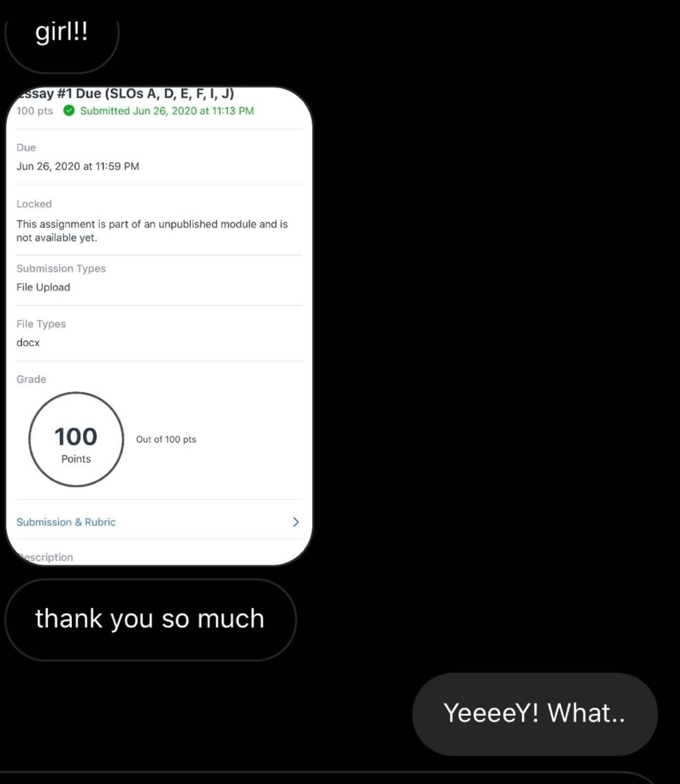Tap the Locked section notice text
This screenshot has height=784, width=680.
click(x=152, y=231)
